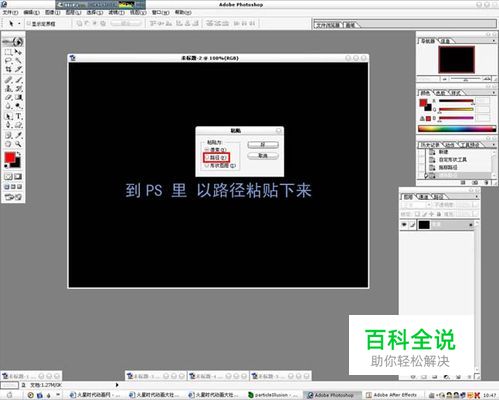Select the Zoom magnifier tool
Image resolution: width=499 pixels, height=400 pixels.
pyautogui.click(x=18, y=144)
